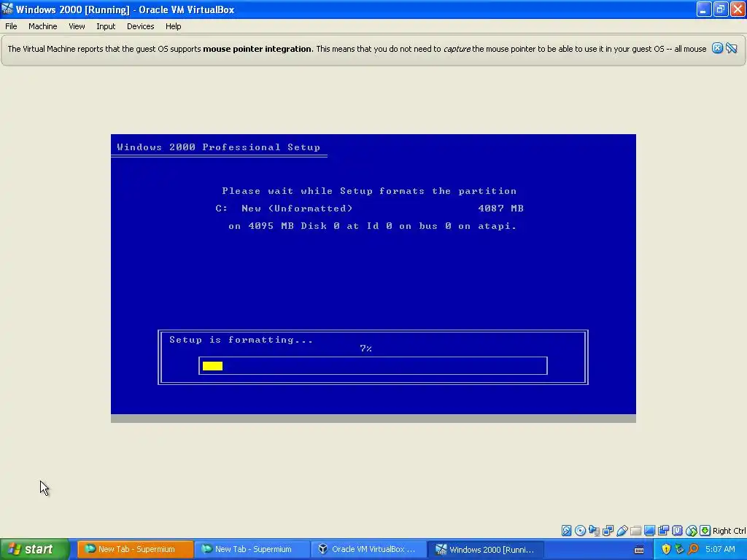Open the Devices menu
Screen dimensions: 747x560
coord(140,26)
